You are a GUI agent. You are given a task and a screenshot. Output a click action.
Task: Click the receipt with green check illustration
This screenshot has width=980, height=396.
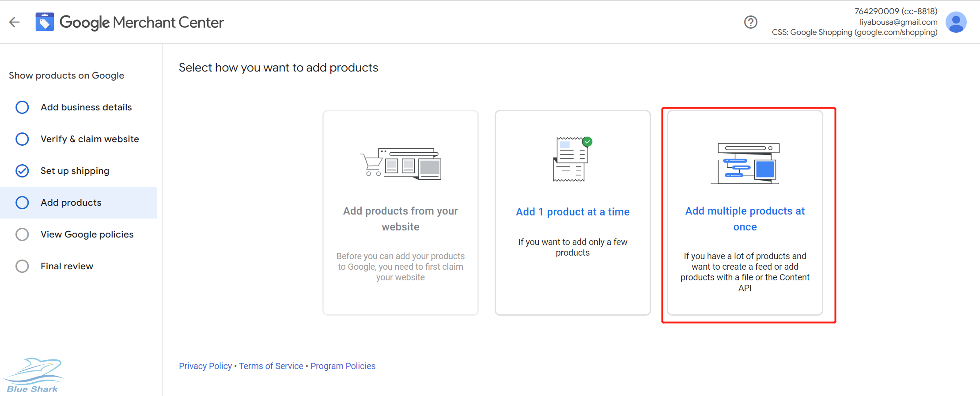coord(572,159)
